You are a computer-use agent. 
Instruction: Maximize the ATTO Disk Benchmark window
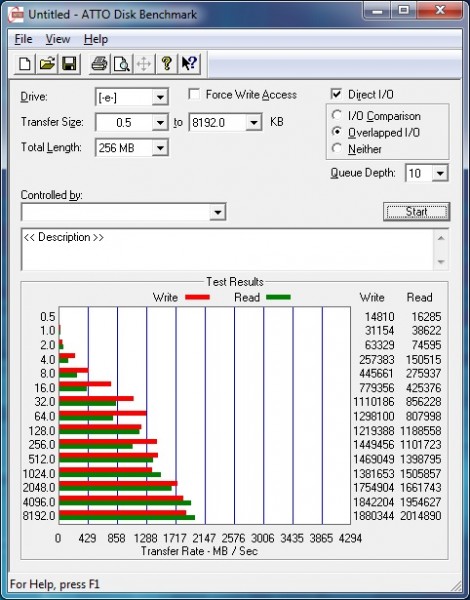point(403,11)
